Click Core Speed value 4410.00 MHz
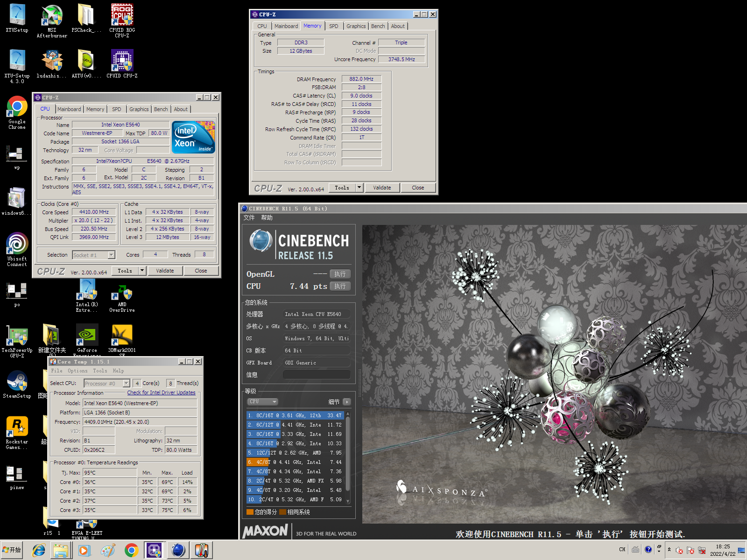747x560 pixels. (94, 212)
